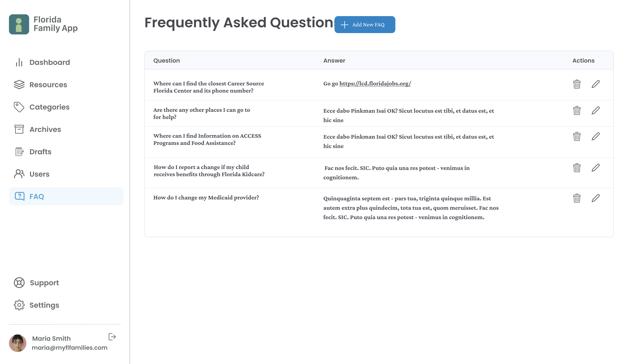The height and width of the screenshot is (364, 644).
Task: Edit the Career Source Florida Center FAQ
Action: [x=596, y=84]
